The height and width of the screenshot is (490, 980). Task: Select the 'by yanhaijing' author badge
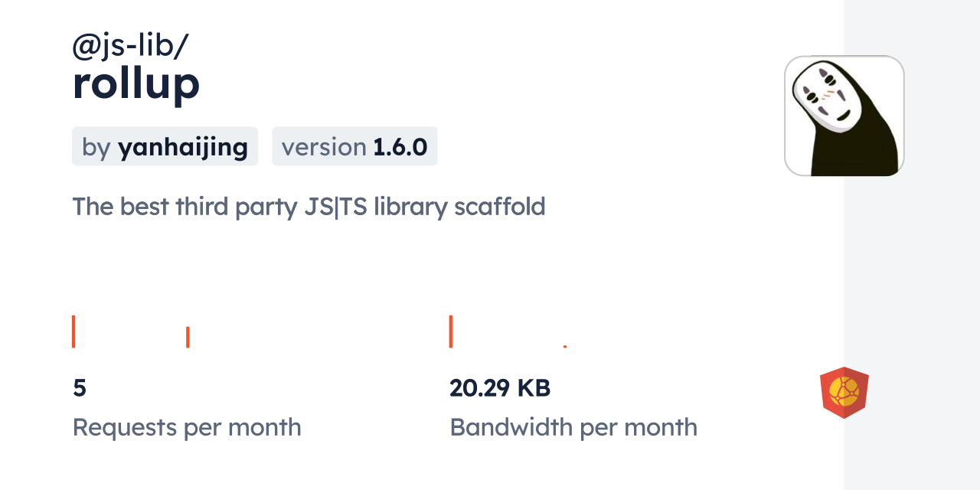(x=165, y=146)
